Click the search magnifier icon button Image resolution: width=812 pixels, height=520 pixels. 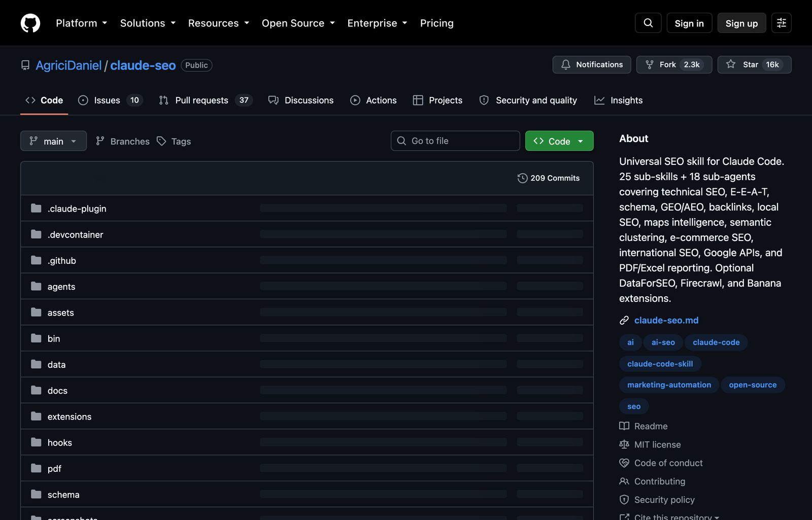point(648,23)
